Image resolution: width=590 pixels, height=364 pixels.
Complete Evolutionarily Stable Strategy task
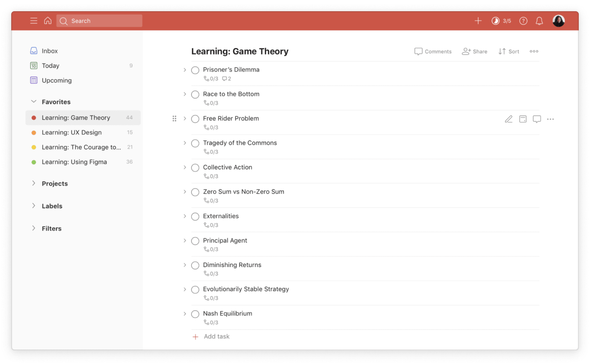click(x=195, y=290)
